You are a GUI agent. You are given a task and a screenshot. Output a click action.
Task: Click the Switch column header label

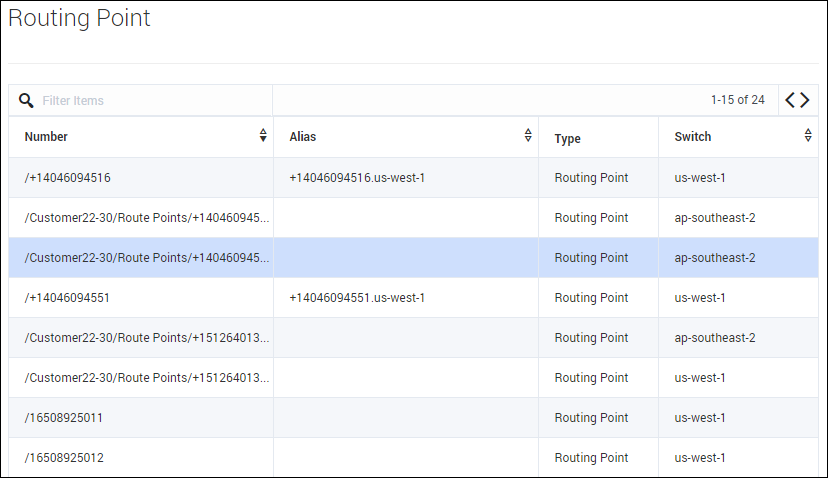coord(692,137)
